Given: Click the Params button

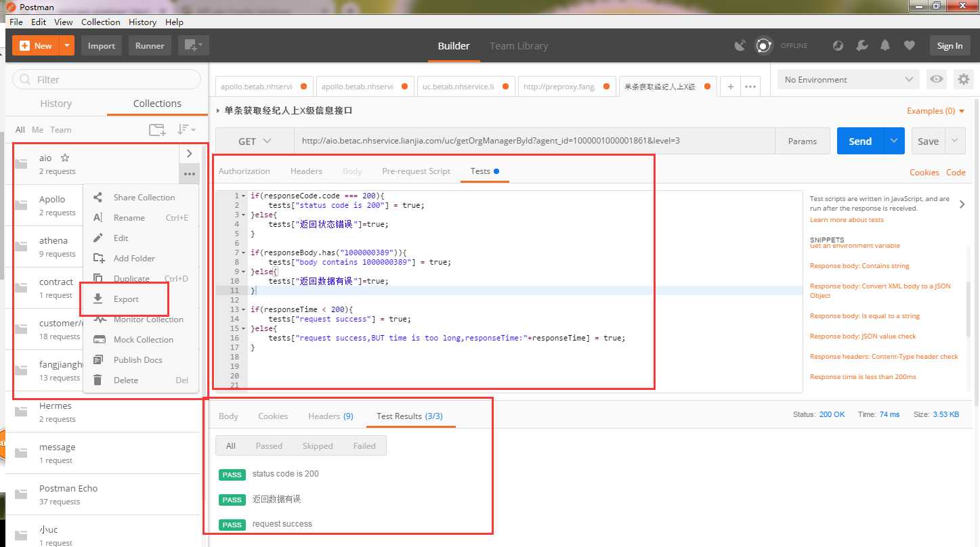Looking at the screenshot, I should click(x=803, y=141).
